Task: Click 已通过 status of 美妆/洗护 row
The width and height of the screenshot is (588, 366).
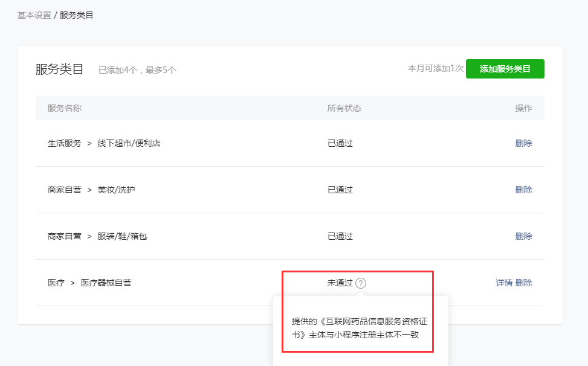Action: (340, 190)
